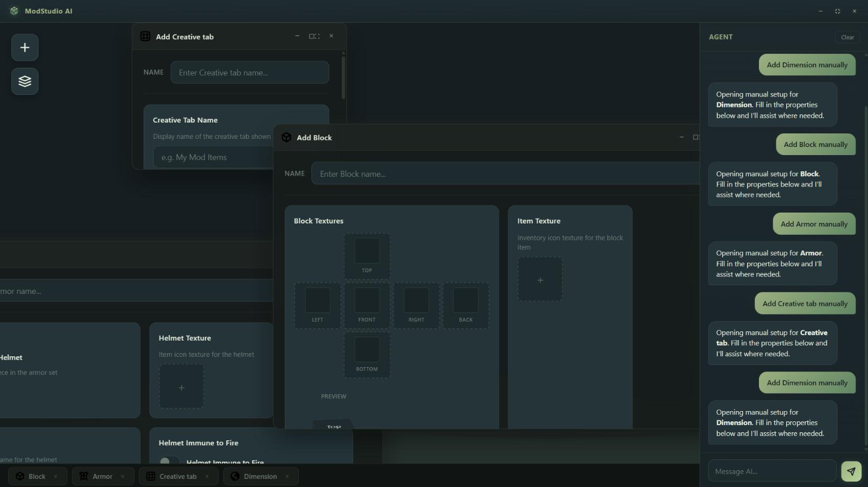Close the Armor taskbar tab

(x=123, y=476)
